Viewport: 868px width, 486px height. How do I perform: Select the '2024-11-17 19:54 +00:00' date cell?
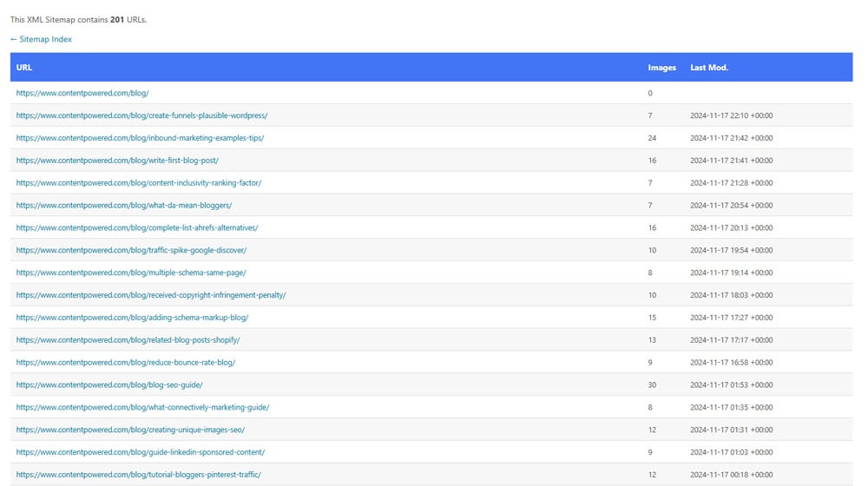[731, 250]
